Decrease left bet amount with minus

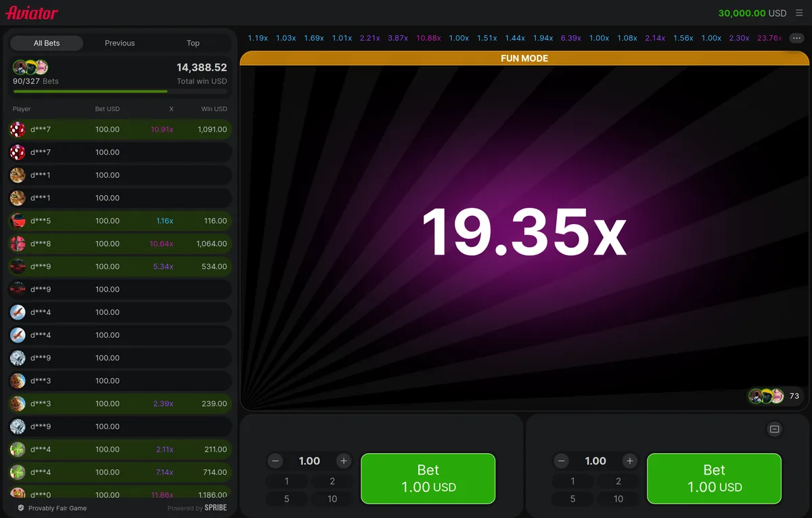(275, 461)
